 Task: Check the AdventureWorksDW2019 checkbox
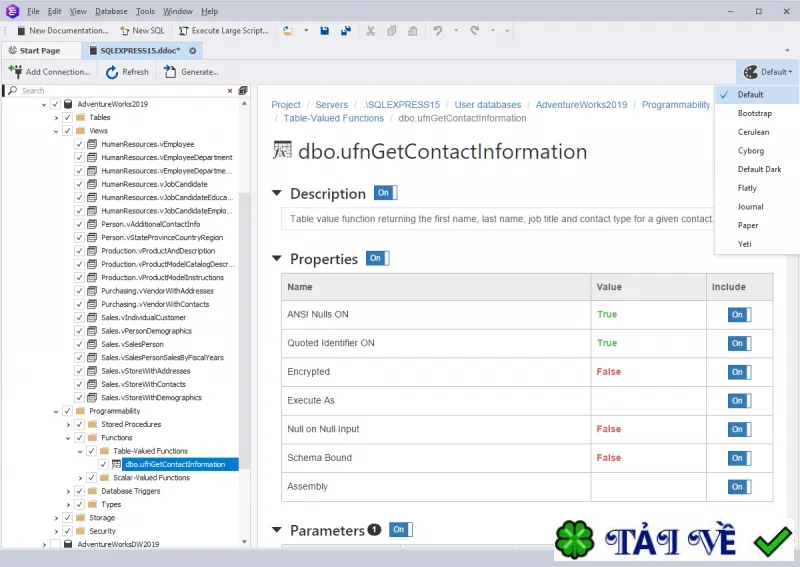click(55, 544)
